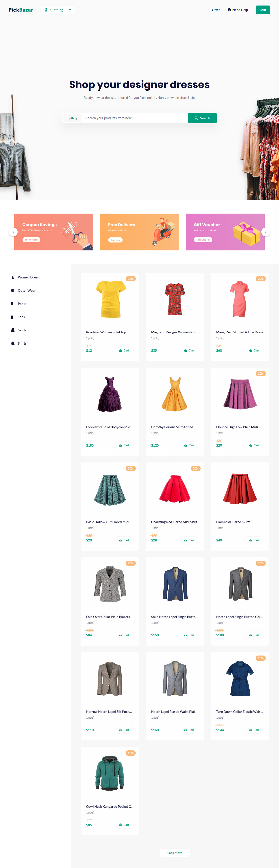Click the Clothing tag in search bar
This screenshot has height=868, width=279.
click(x=72, y=118)
